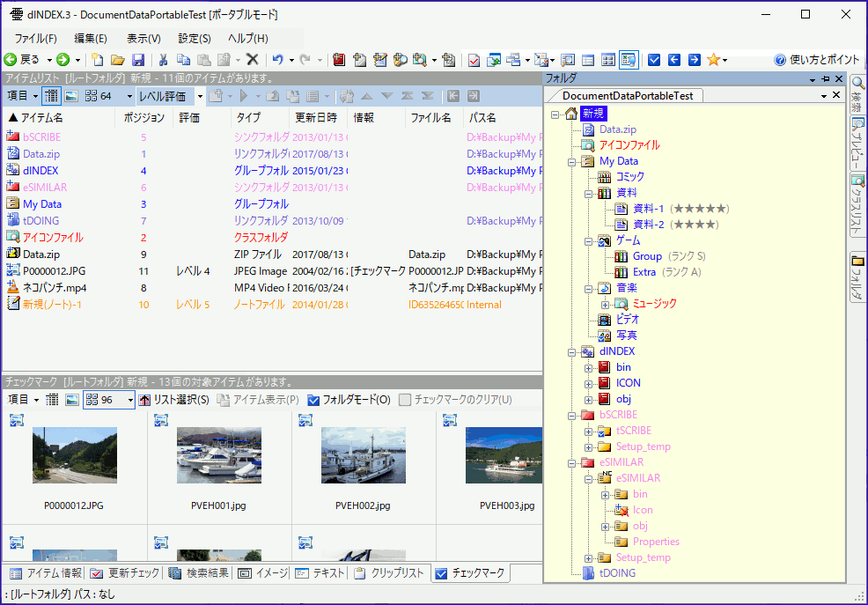This screenshot has height=605, width=868.
Task: Sort by the アイテム名 column header
Action: coord(59,117)
